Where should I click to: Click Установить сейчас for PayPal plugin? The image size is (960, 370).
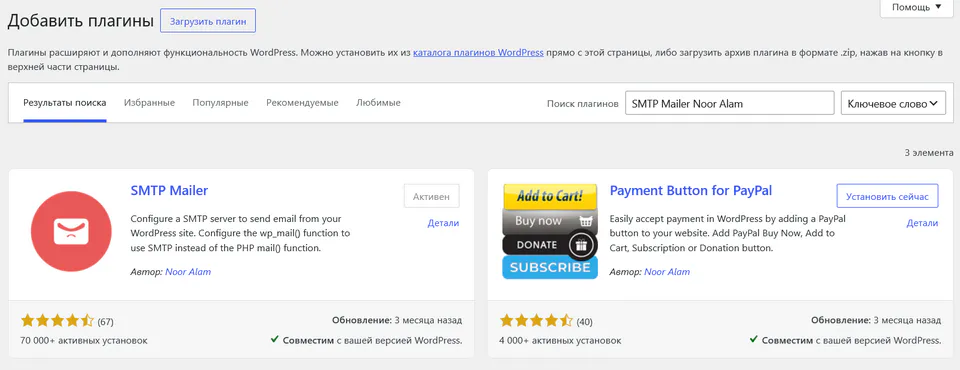887,197
